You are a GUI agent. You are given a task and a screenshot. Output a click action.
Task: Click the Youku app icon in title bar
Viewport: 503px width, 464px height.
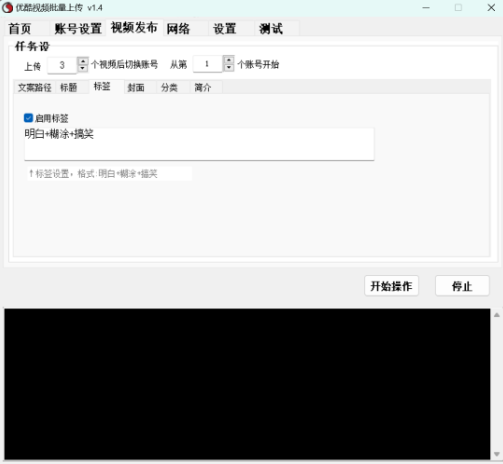(7, 8)
